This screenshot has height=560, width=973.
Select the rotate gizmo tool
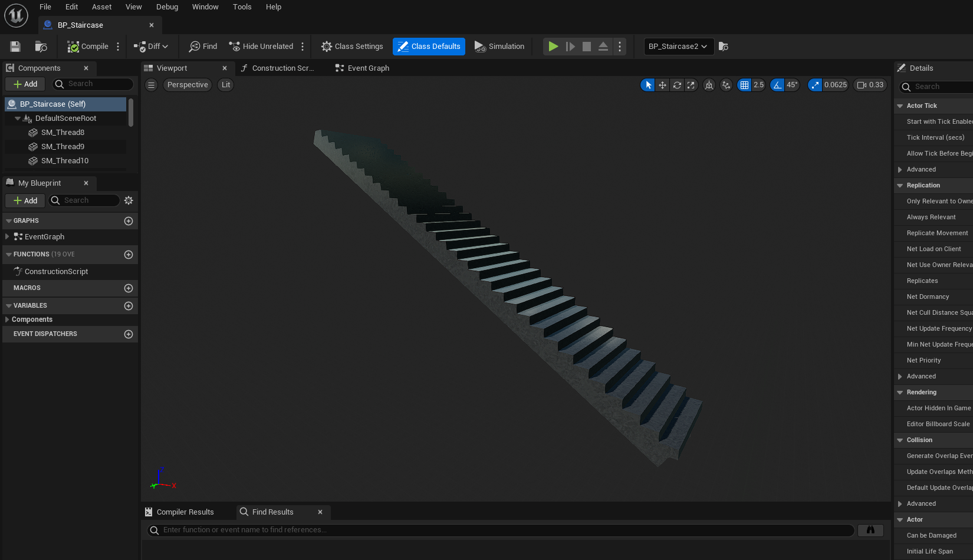(677, 85)
